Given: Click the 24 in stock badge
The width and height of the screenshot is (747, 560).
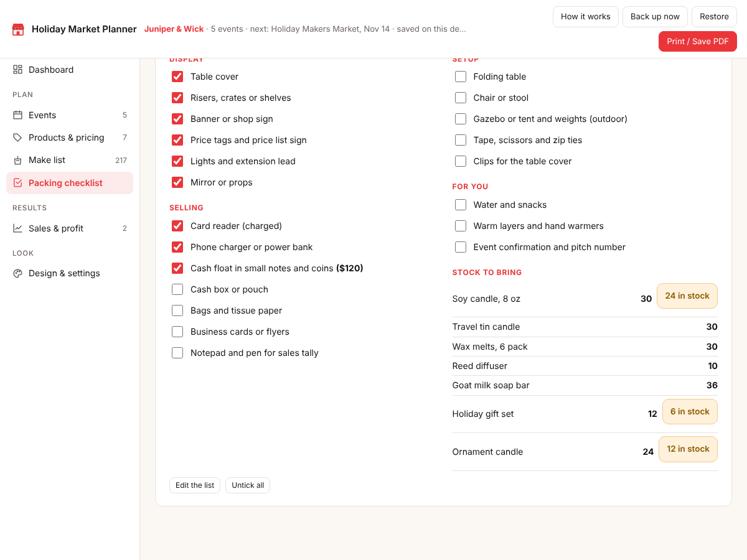Looking at the screenshot, I should tap(687, 296).
